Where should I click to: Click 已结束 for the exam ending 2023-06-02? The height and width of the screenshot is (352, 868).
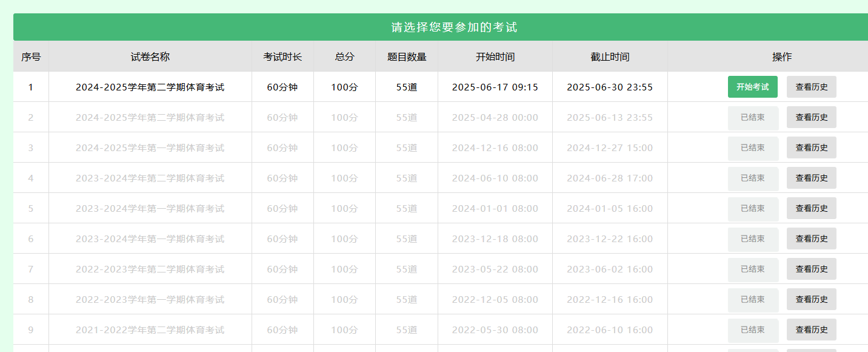pyautogui.click(x=753, y=269)
